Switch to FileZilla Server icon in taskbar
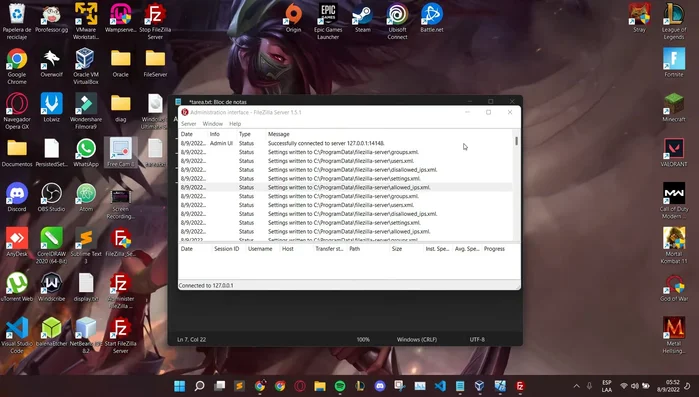 [520, 386]
